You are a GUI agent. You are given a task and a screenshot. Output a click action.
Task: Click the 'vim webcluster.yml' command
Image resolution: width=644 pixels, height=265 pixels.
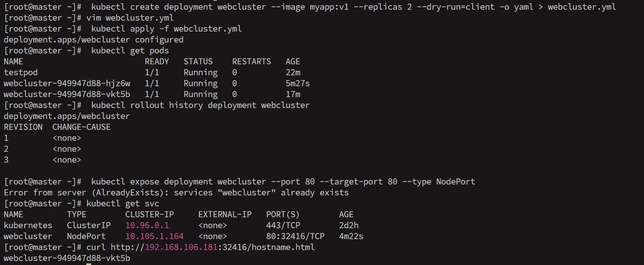pyautogui.click(x=130, y=18)
